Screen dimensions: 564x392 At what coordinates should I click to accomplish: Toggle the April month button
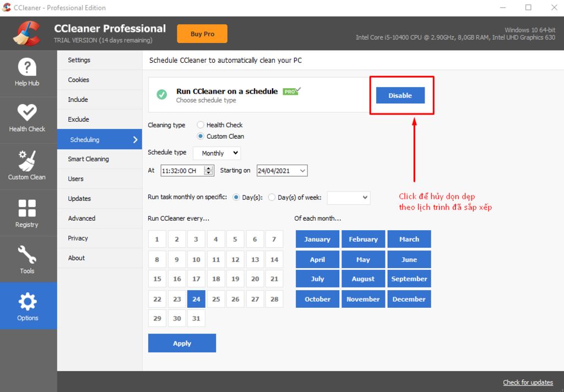317,259
